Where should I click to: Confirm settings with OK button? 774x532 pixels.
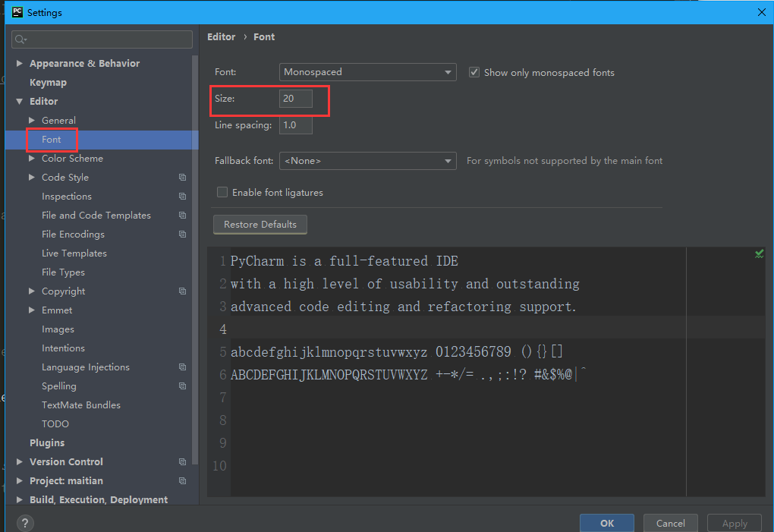tap(606, 523)
